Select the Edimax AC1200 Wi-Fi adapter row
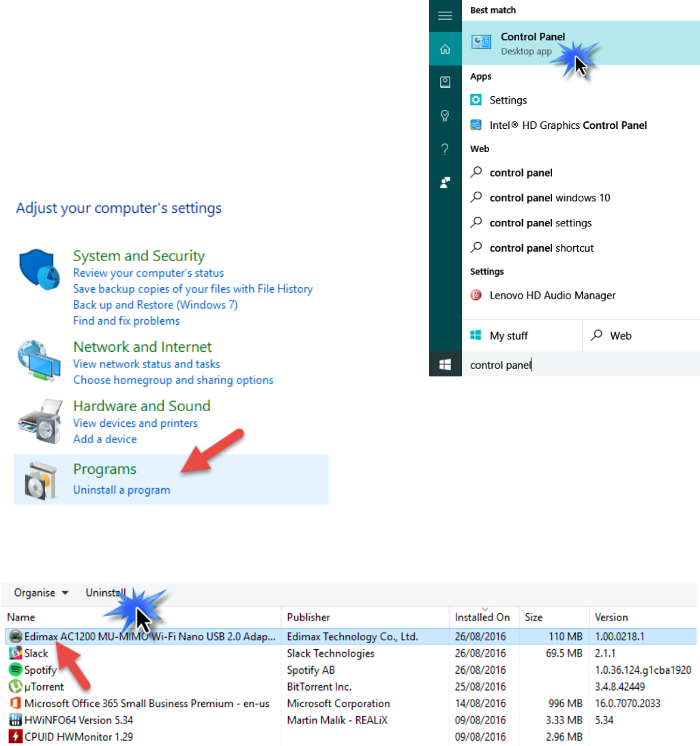Image resolution: width=700 pixels, height=746 pixels. click(351, 637)
